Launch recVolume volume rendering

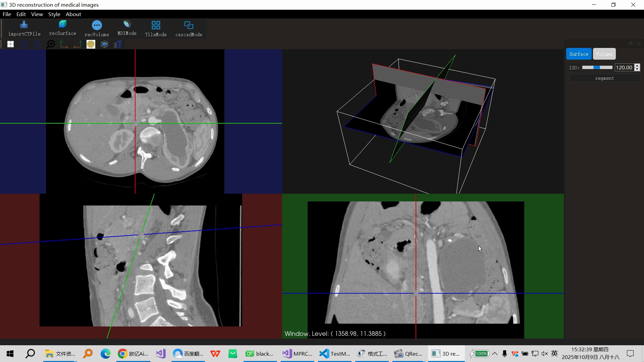[97, 28]
